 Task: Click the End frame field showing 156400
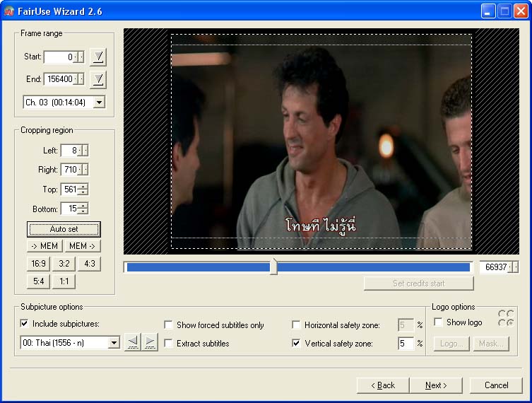[x=59, y=79]
